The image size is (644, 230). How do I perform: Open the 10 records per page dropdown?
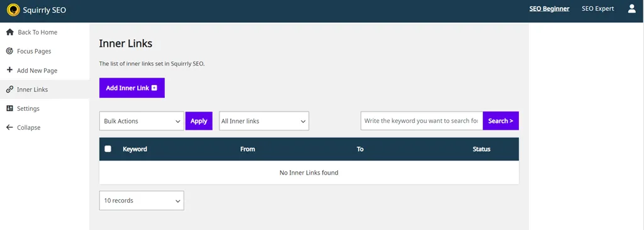[142, 200]
